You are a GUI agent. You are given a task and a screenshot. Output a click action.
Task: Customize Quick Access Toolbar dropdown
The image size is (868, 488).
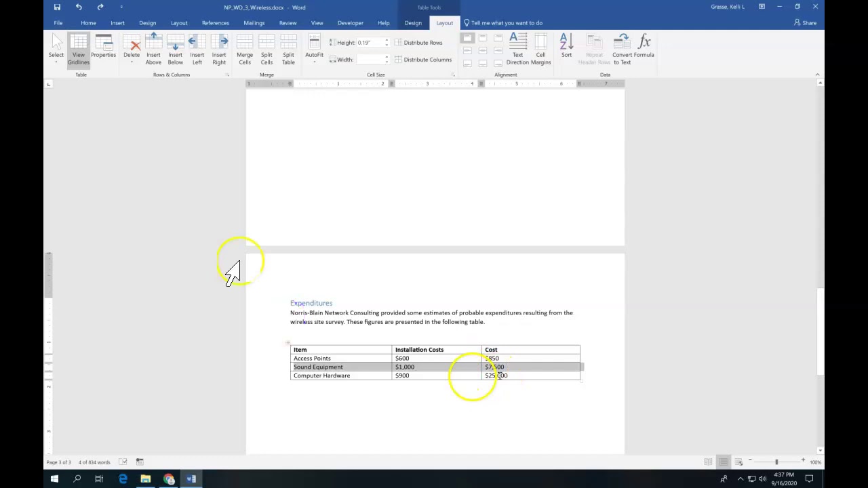(121, 7)
